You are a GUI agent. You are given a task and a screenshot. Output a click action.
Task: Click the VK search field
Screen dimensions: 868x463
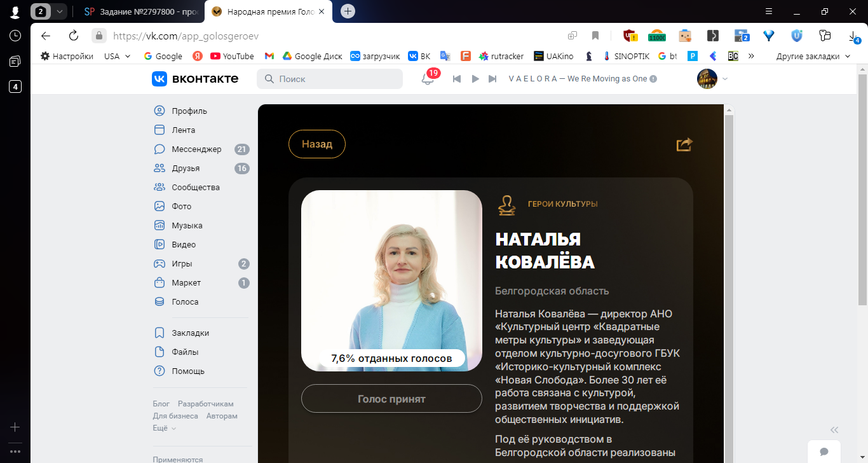330,79
